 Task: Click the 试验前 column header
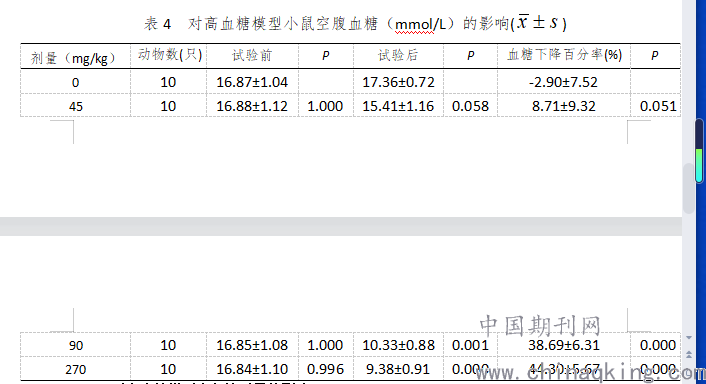[253, 56]
